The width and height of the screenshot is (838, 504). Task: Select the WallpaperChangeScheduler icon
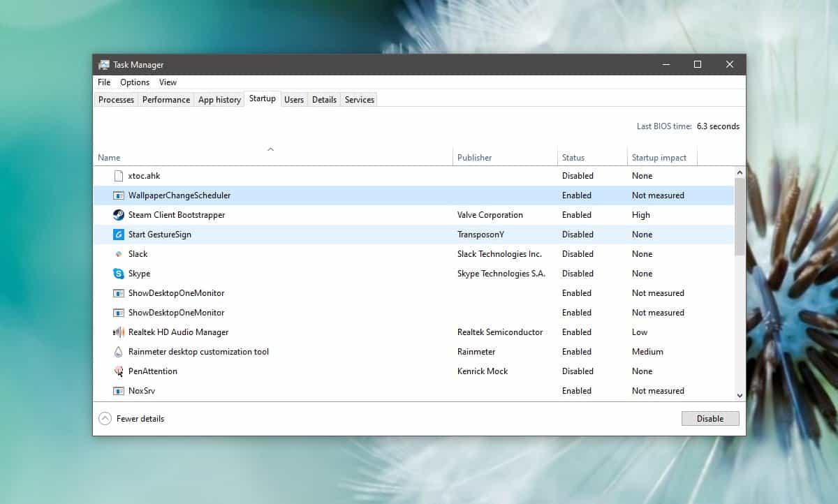pos(118,195)
